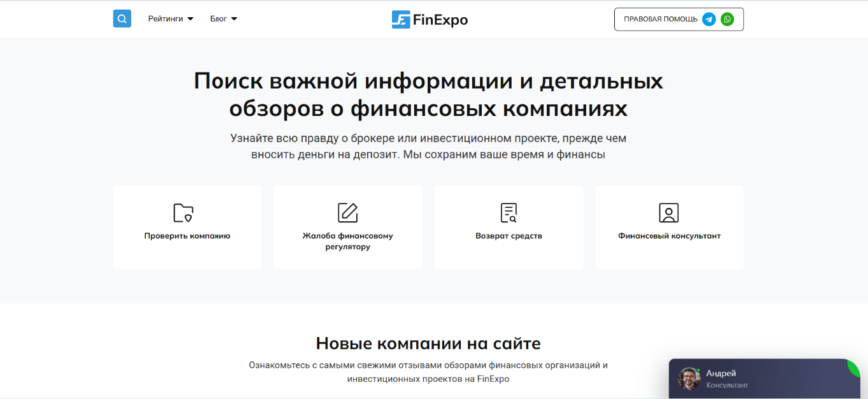Image resolution: width=868 pixels, height=399 pixels.
Task: Click the person icon above Финансовый консультант
Action: [x=669, y=213]
